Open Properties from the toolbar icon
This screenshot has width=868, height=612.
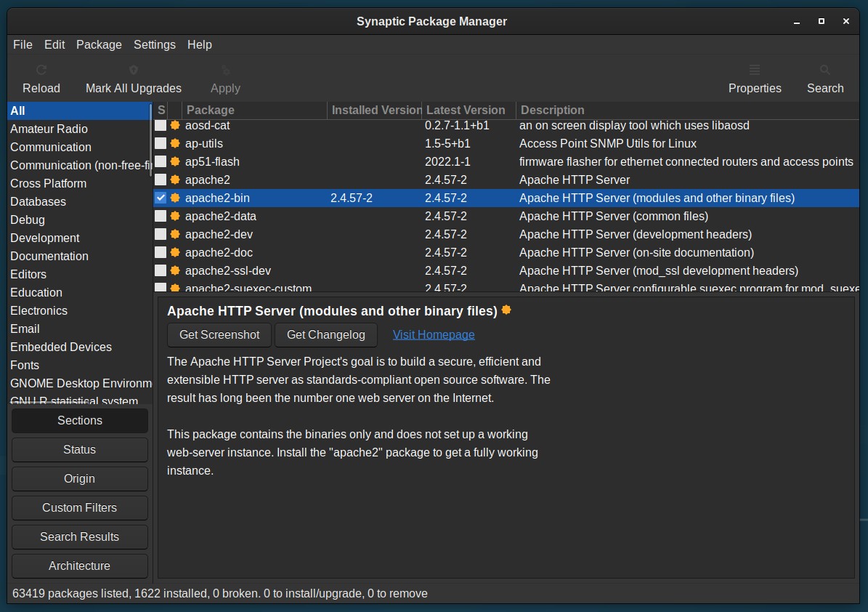click(755, 70)
